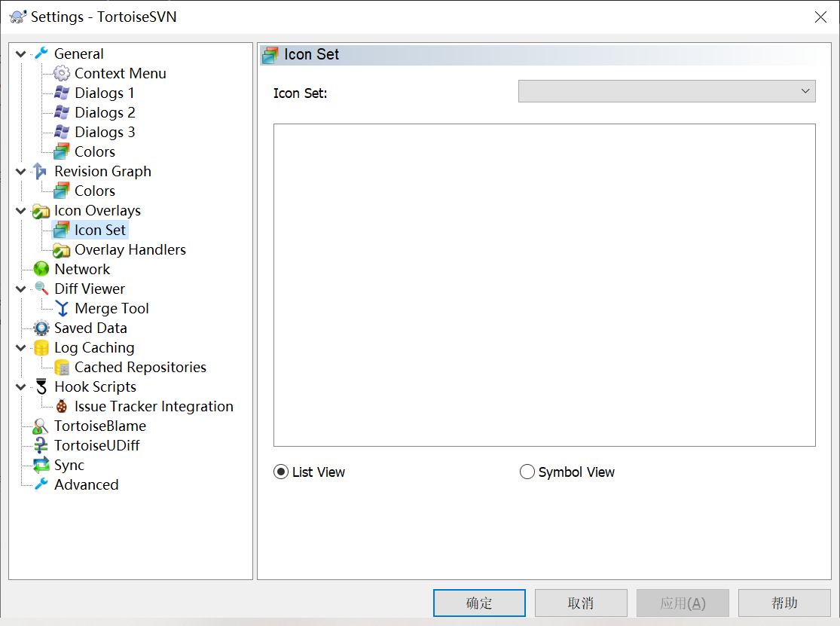The width and height of the screenshot is (840, 626).
Task: Collapse the General tree node
Action: tap(21, 53)
